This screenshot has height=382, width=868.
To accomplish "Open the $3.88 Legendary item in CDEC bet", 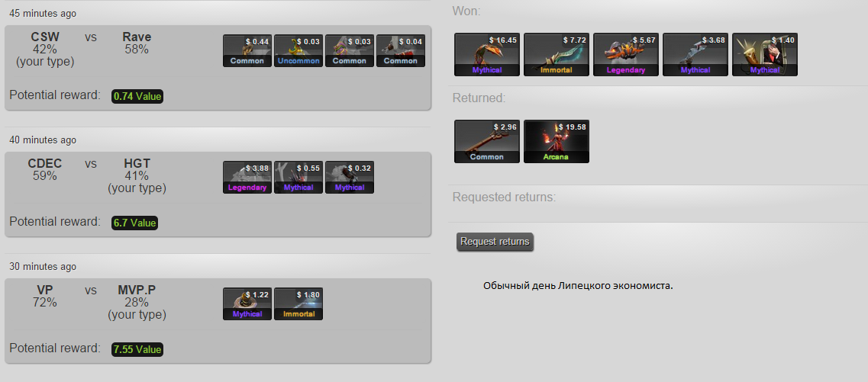I will point(247,178).
